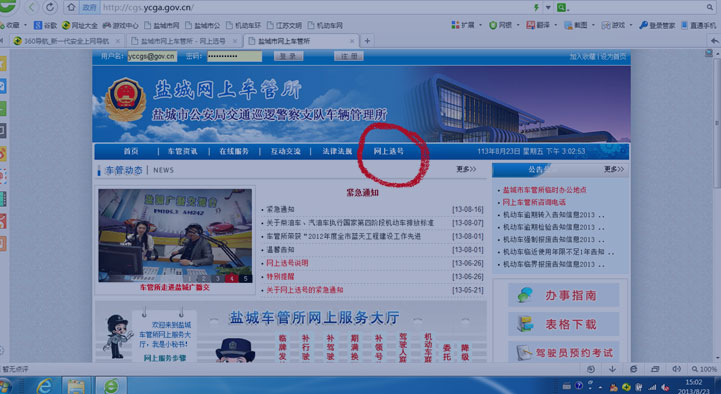Open the 网址大全 bookmark
The width and height of the screenshot is (721, 394).
pyautogui.click(x=80, y=25)
